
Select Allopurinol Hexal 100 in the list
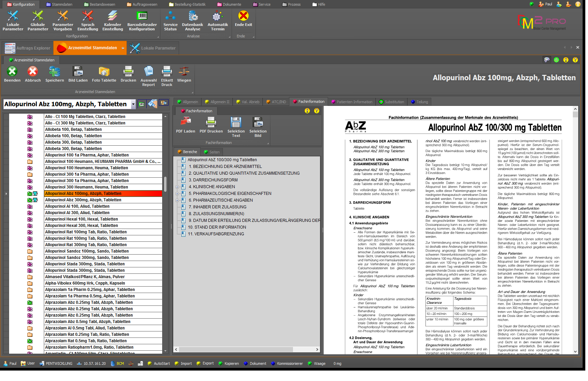(x=82, y=219)
